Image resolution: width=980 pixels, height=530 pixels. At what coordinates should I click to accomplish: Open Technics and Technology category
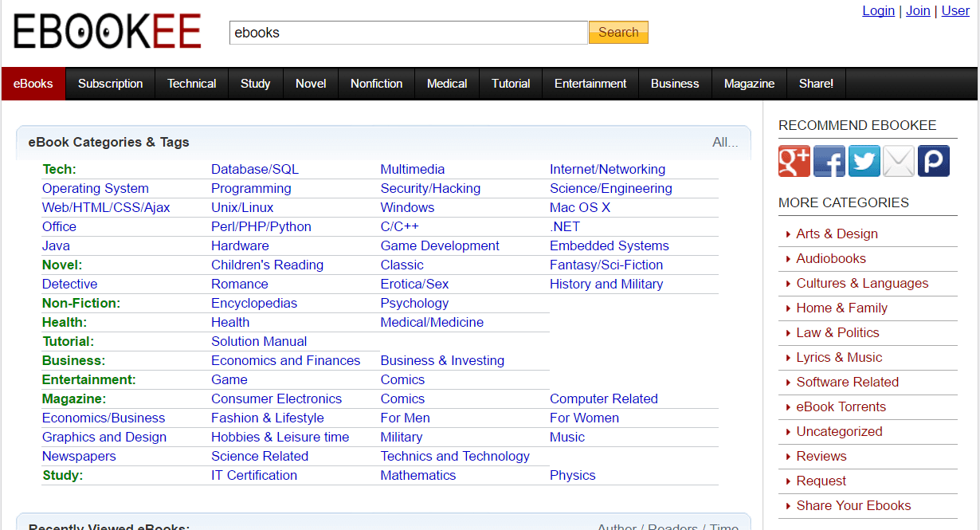coord(455,456)
